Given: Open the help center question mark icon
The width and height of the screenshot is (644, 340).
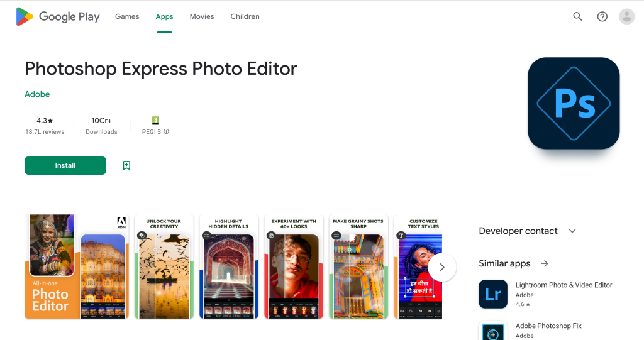Looking at the screenshot, I should click(602, 16).
